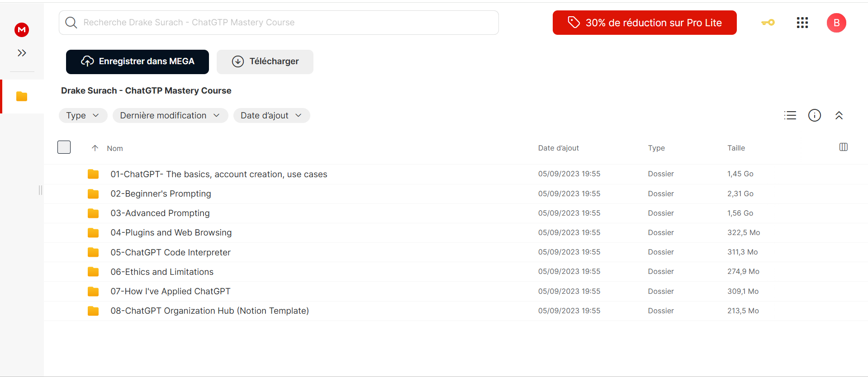Open 08-ChatGPT Organization Hub (Notion Template) folder
Image resolution: width=868 pixels, height=377 pixels.
point(210,311)
